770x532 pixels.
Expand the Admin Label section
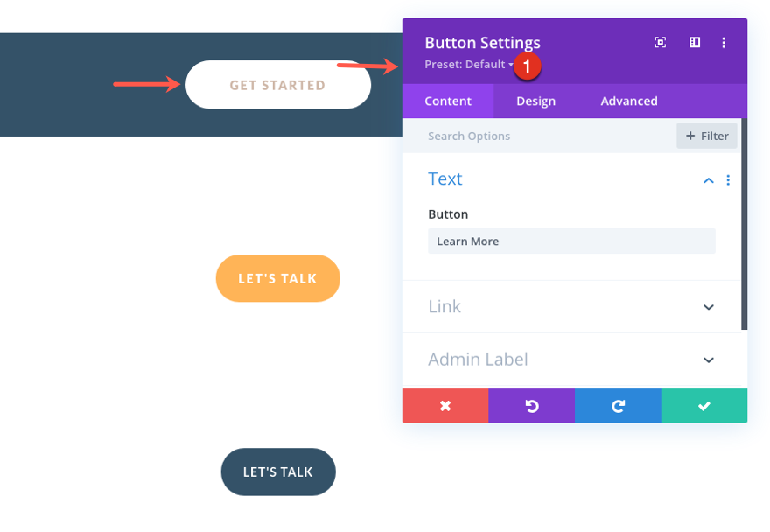(709, 360)
